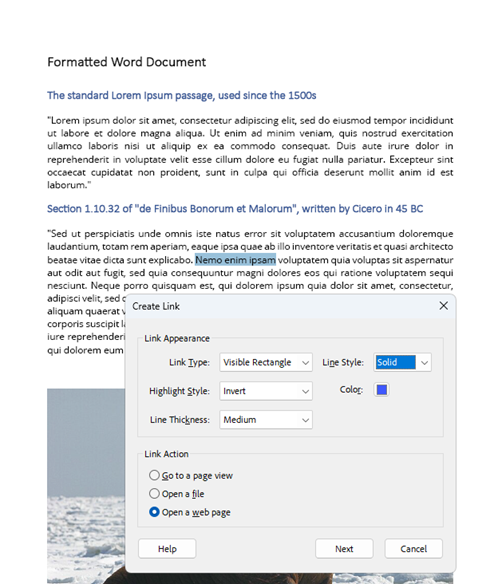Click the Link Appearance group label

[x=177, y=338]
